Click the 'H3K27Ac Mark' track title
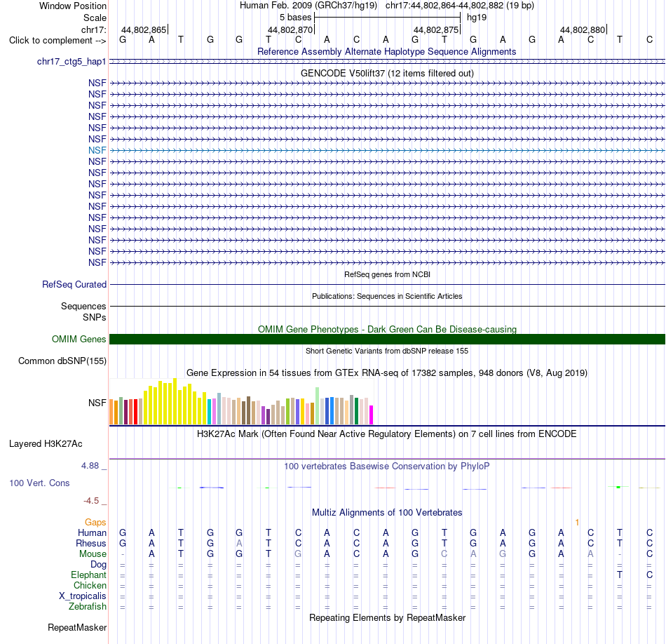 click(x=387, y=434)
